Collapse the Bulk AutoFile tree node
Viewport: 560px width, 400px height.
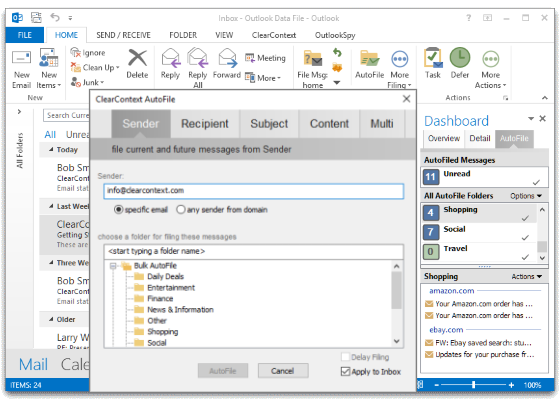click(113, 266)
